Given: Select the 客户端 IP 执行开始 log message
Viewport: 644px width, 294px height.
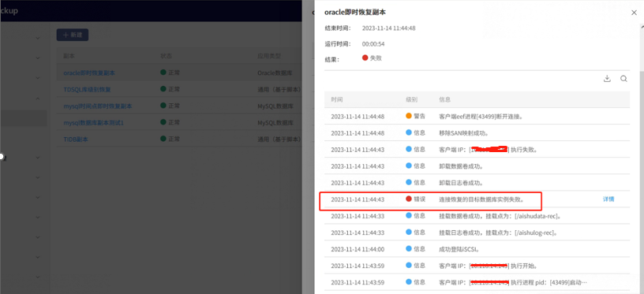Looking at the screenshot, I should 489,266.
